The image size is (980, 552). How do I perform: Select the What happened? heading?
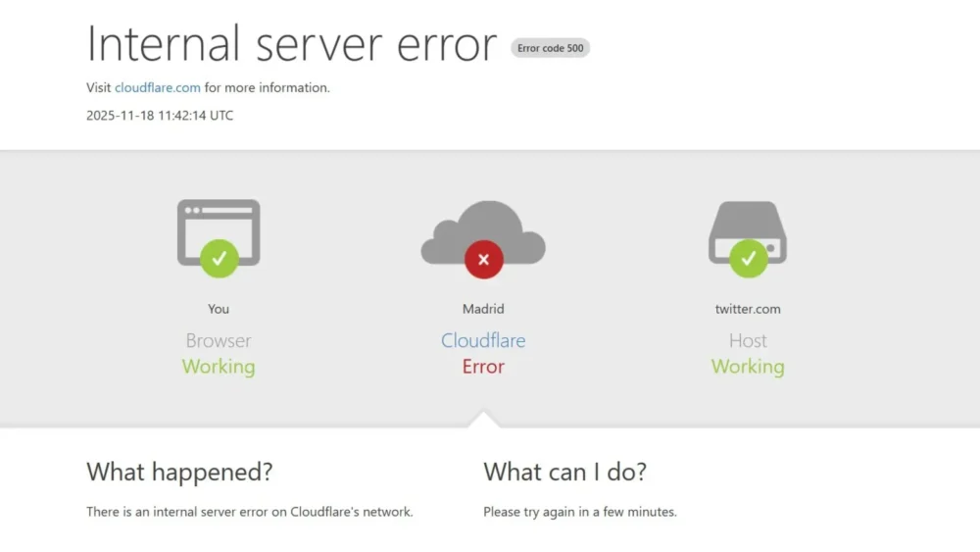click(x=179, y=472)
